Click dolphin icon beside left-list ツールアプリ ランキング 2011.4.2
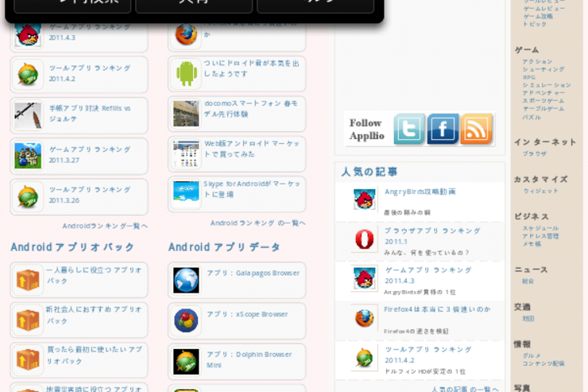The height and width of the screenshot is (392, 588). [x=28, y=74]
